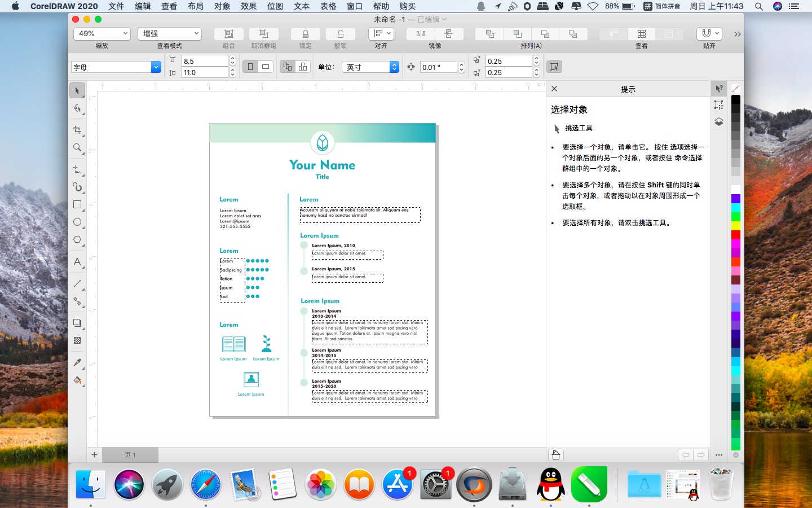Click the Drop Shadow tool
This screenshot has width=812, height=508.
[77, 323]
